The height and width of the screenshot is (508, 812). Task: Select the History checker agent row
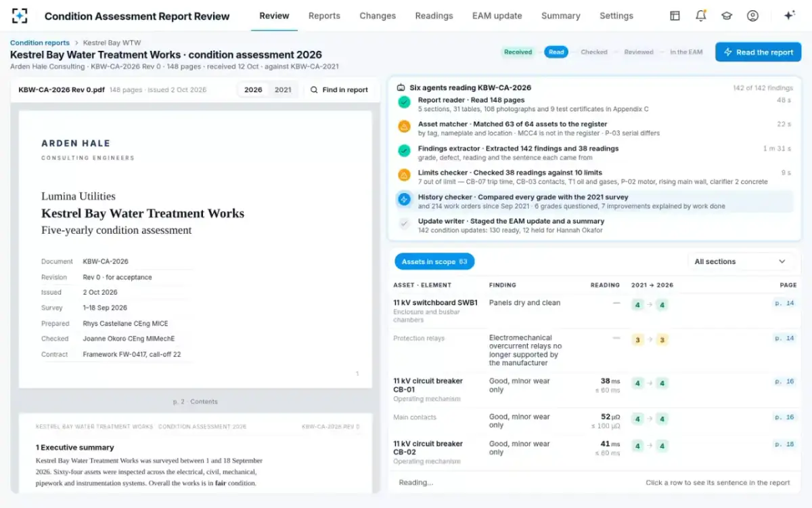(594, 201)
